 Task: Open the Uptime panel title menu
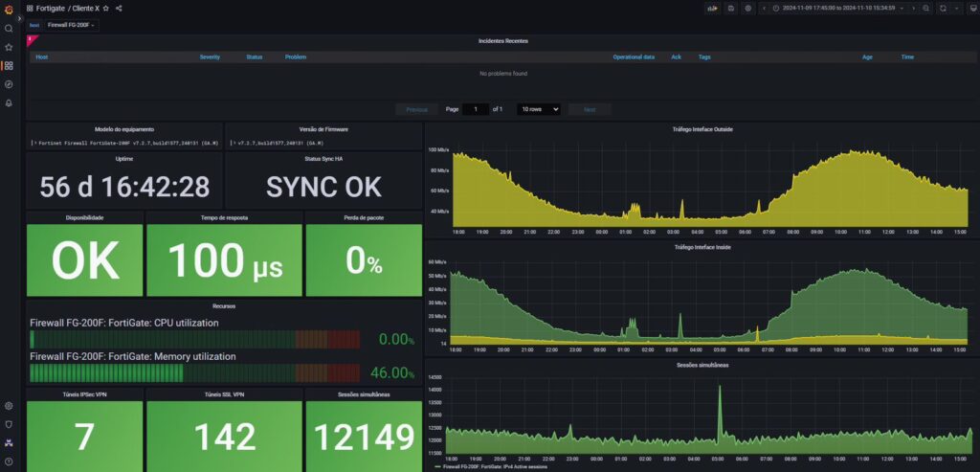coord(124,159)
